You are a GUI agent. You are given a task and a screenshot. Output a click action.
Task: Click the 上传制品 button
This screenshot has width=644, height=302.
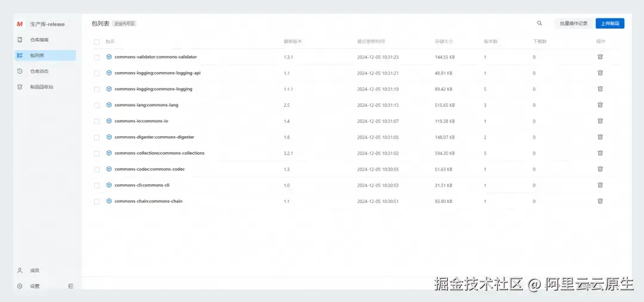tap(610, 23)
